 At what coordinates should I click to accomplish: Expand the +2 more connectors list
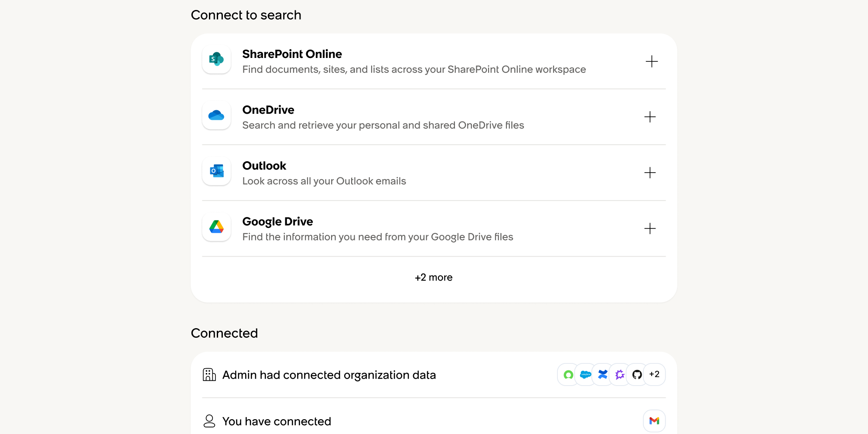[x=434, y=278]
